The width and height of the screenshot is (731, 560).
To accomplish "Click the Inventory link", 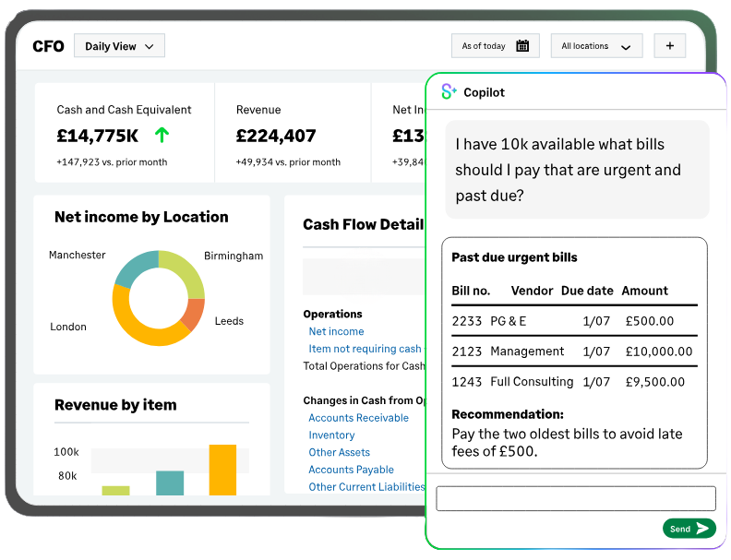I will click(x=331, y=435).
